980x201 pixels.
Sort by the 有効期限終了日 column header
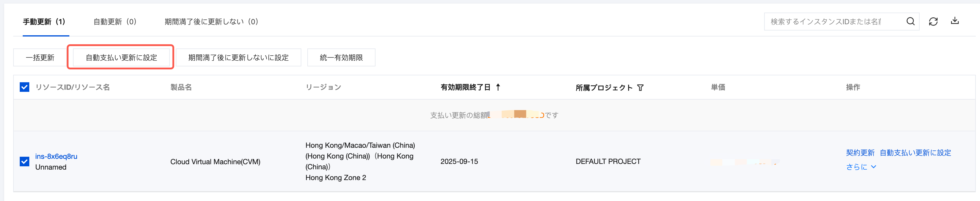point(465,87)
